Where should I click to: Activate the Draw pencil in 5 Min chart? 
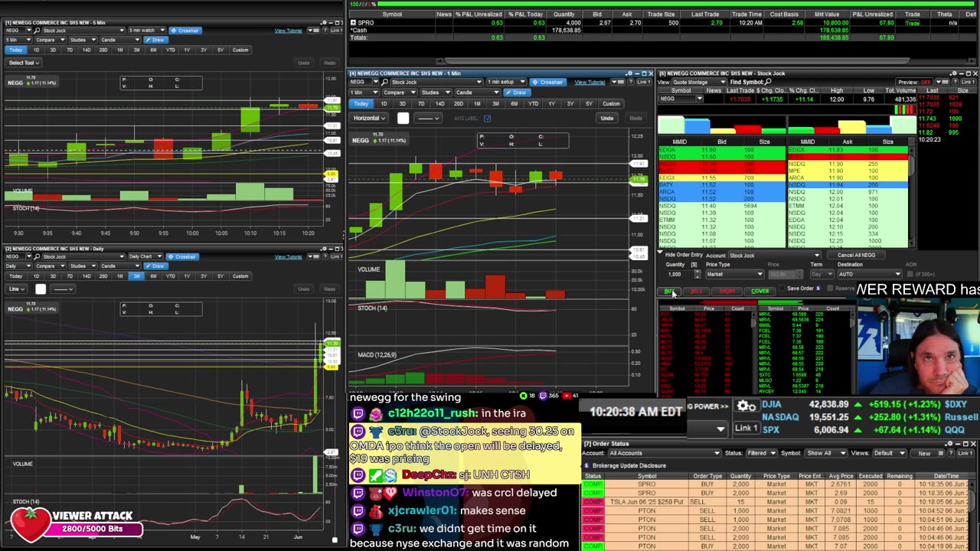click(x=155, y=40)
